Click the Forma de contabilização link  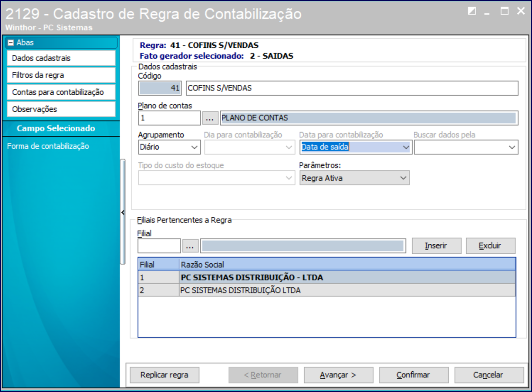(48, 146)
